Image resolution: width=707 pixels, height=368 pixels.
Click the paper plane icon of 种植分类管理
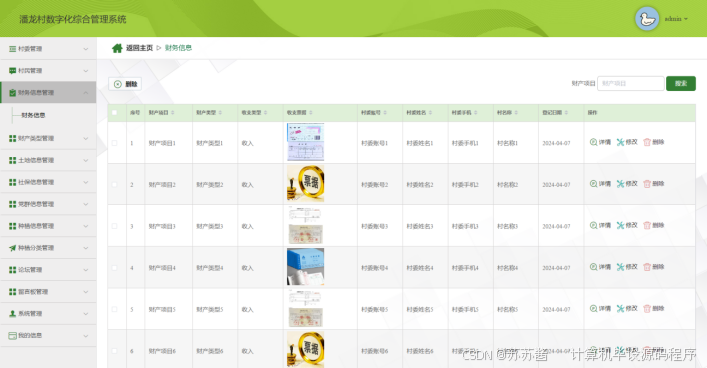tap(13, 248)
